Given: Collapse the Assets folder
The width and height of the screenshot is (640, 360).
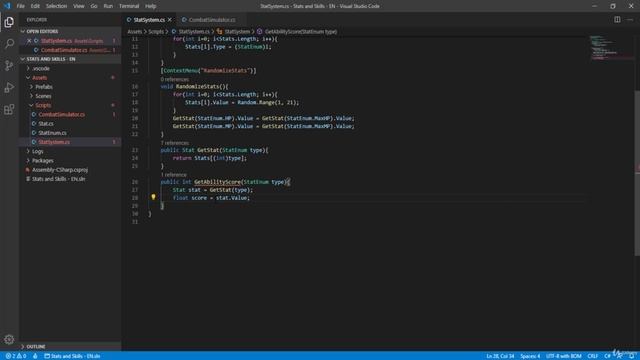Looking at the screenshot, I should [x=40, y=78].
